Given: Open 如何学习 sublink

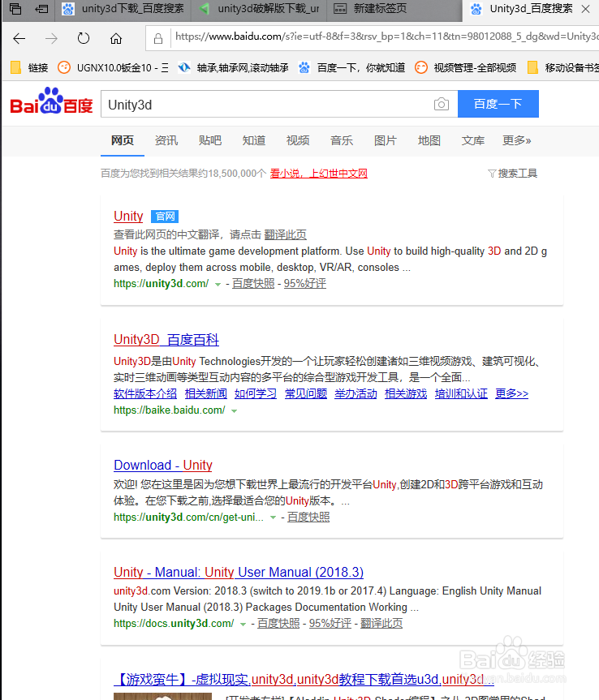Looking at the screenshot, I should coord(256,393).
